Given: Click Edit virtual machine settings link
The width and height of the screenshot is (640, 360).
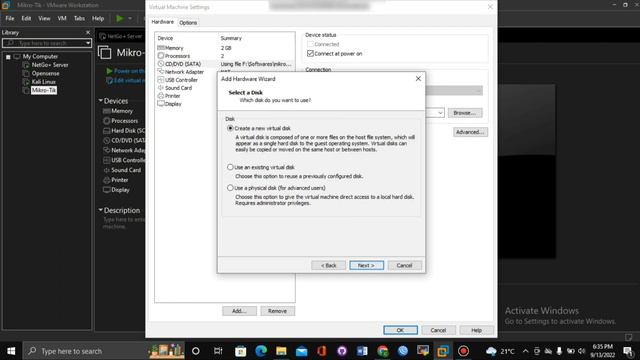Looking at the screenshot, I should pyautogui.click(x=125, y=80).
